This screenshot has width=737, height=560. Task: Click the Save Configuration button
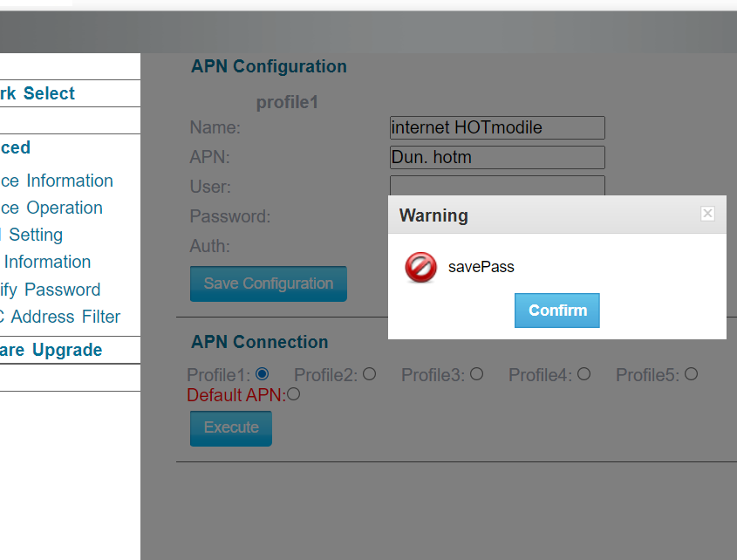coord(268,283)
